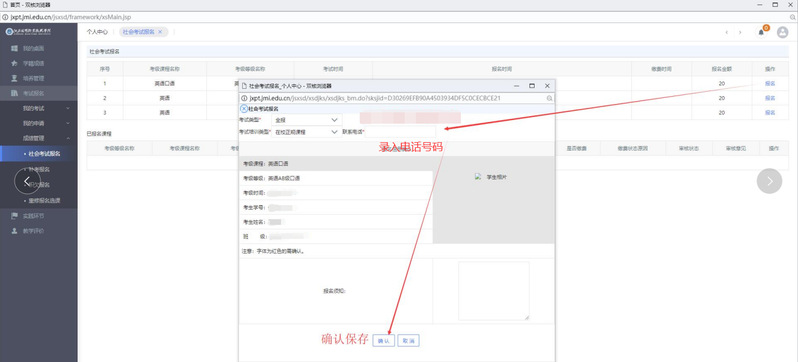The height and width of the screenshot is (362, 798).
Task: Switch to the 个人中心 tab
Action: coord(97,32)
